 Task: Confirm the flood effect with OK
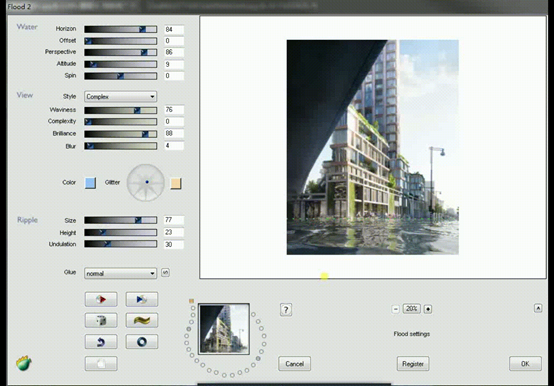(x=525, y=363)
